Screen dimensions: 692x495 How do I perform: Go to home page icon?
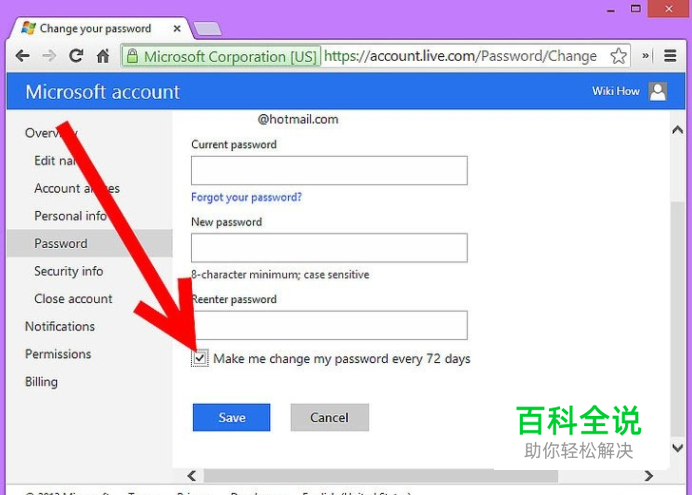pos(103,56)
